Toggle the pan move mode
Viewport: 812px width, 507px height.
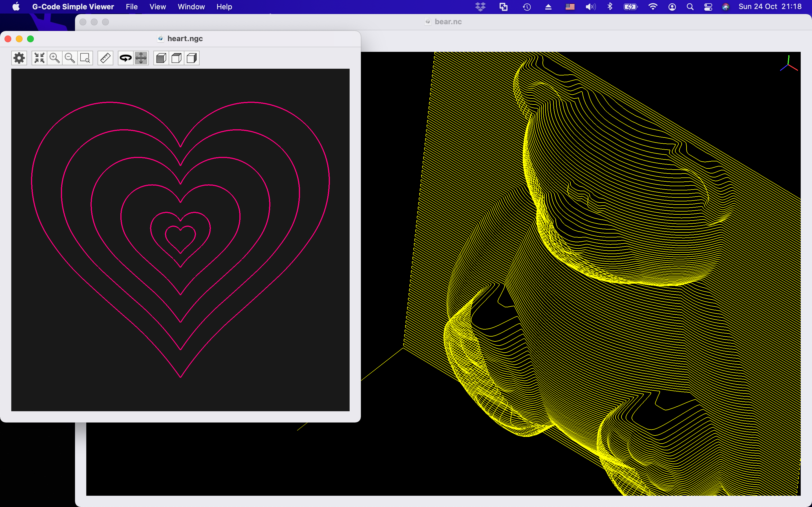point(141,58)
